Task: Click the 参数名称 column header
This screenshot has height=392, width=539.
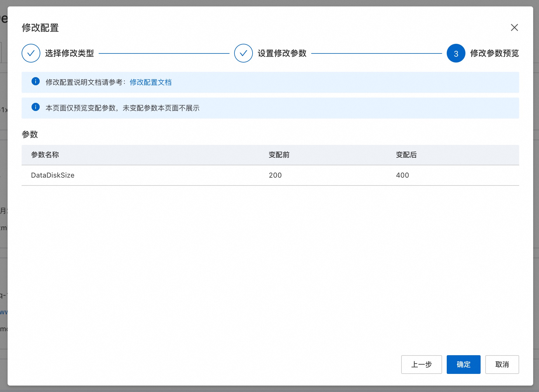Action: click(x=45, y=155)
